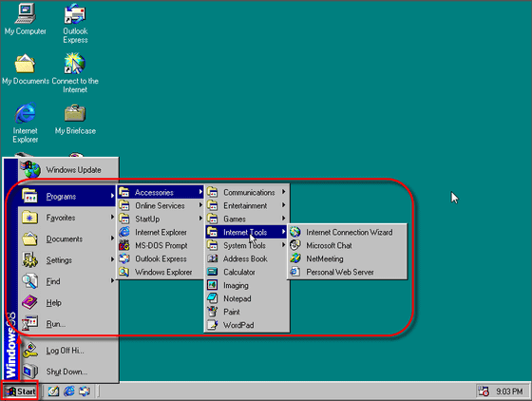The height and width of the screenshot is (401, 532).
Task: Open Notepad from Accessories menu
Action: [x=247, y=298]
